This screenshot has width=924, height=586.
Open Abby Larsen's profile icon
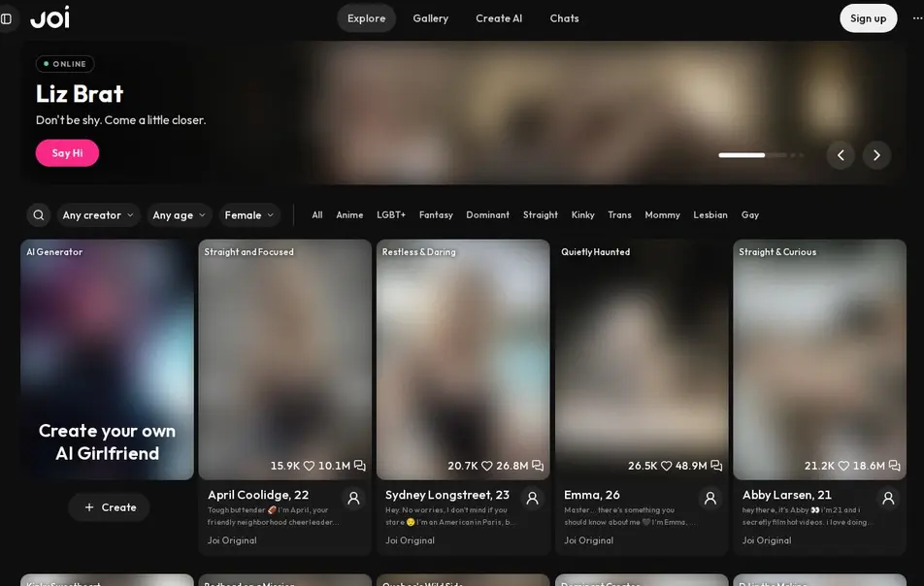(888, 499)
